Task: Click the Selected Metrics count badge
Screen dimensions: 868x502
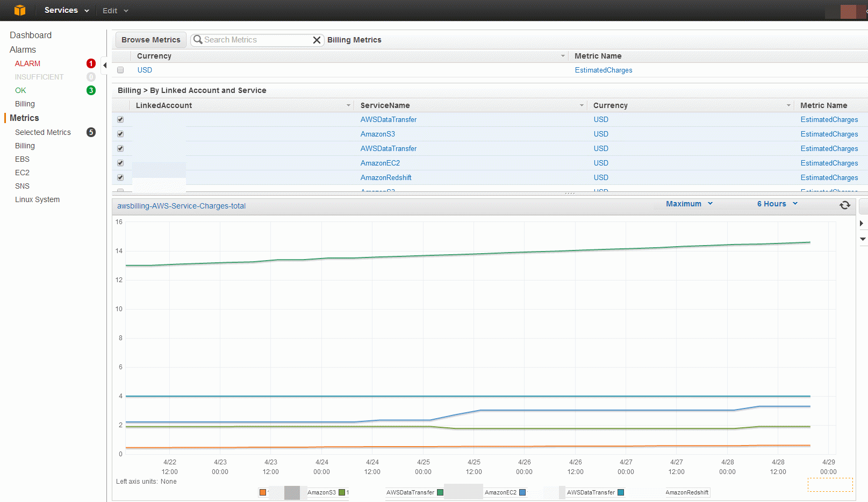Action: [91, 132]
